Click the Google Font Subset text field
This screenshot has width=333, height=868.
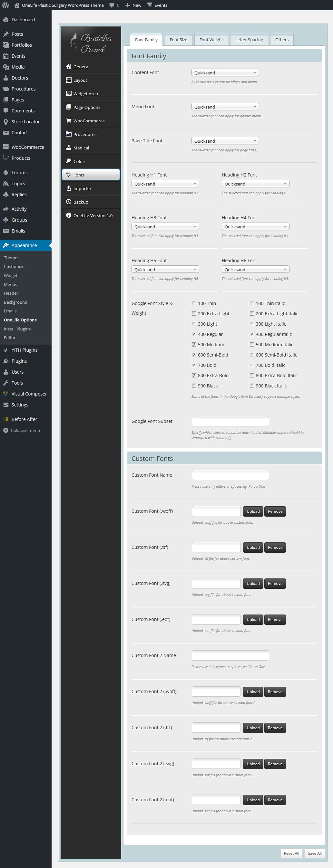coord(230,421)
